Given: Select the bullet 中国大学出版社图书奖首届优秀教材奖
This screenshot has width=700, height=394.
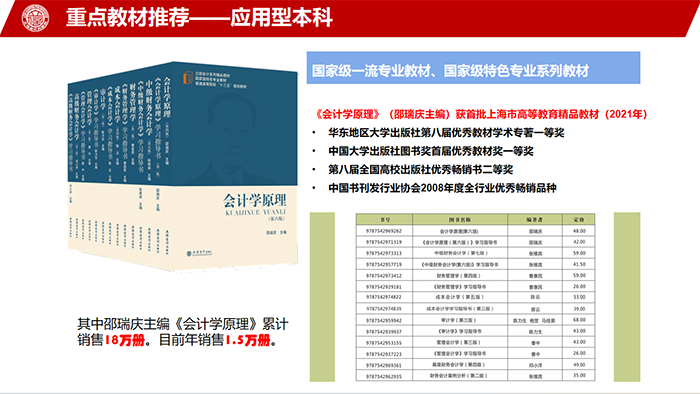Looking at the screenshot, I should [x=431, y=151].
